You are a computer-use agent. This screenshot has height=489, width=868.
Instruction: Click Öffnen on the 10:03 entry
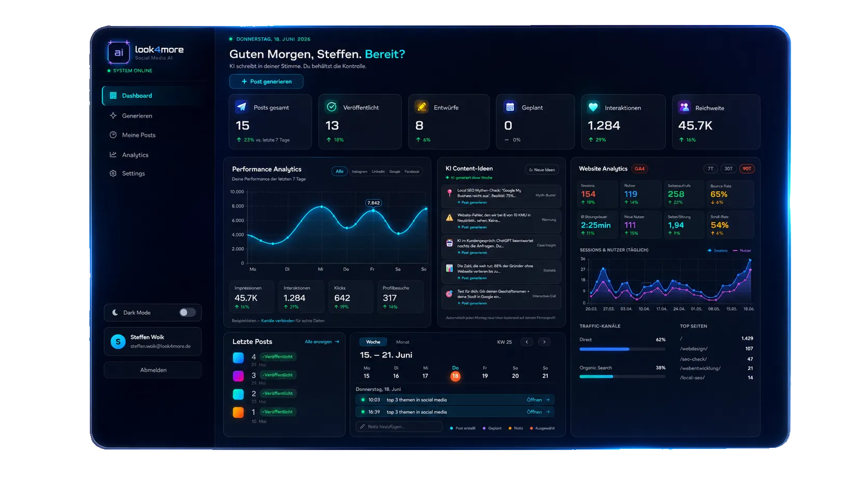[x=538, y=400]
